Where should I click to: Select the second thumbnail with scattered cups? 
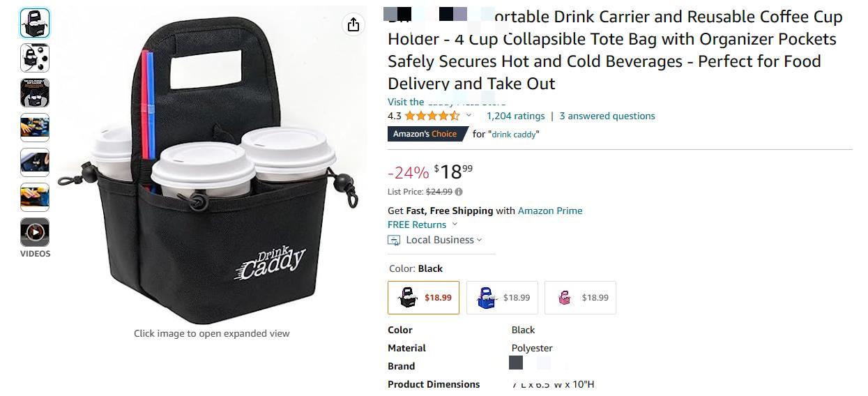click(35, 58)
